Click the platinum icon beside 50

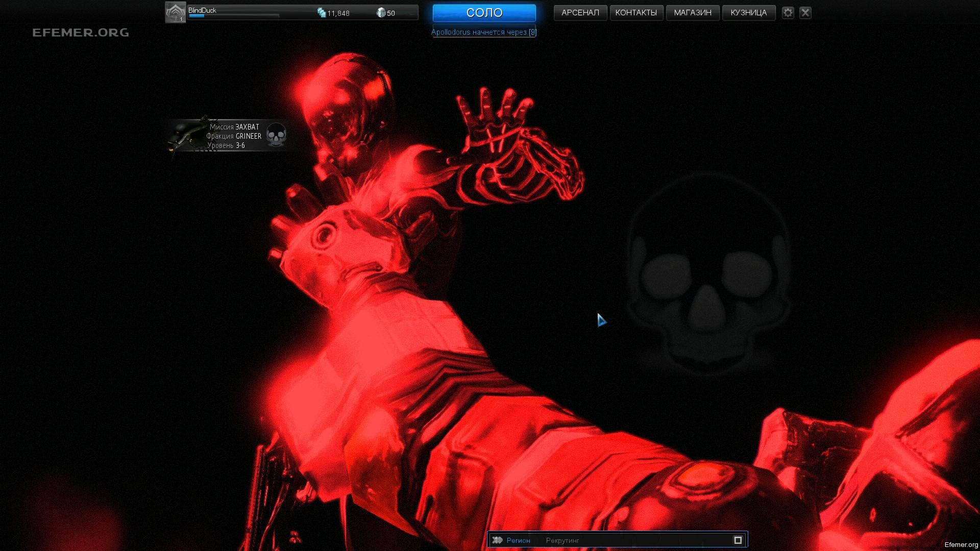click(381, 13)
